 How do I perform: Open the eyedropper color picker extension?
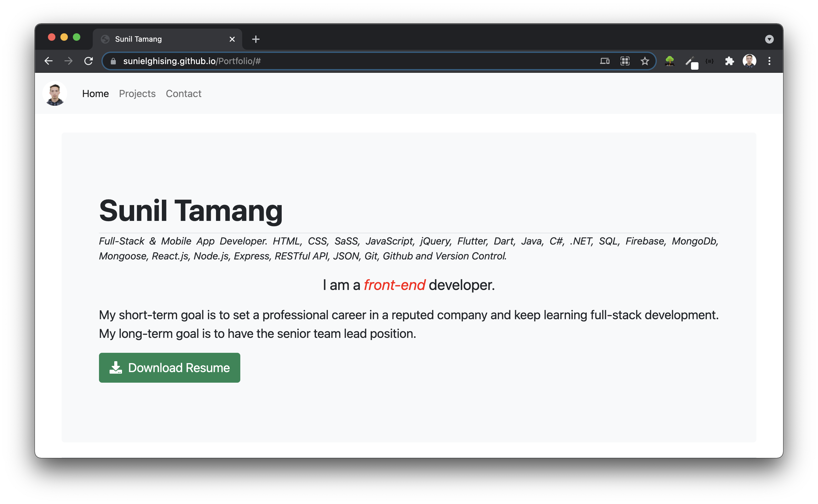(x=690, y=61)
